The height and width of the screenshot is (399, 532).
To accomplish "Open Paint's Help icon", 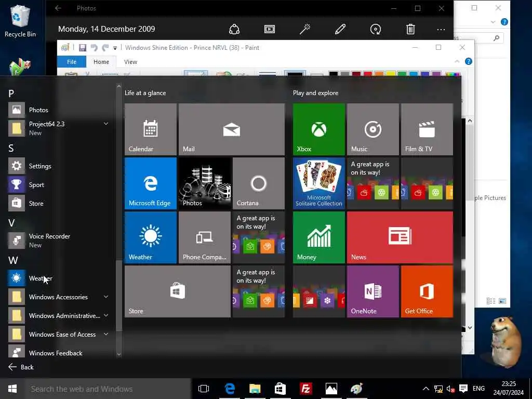I will [x=469, y=61].
